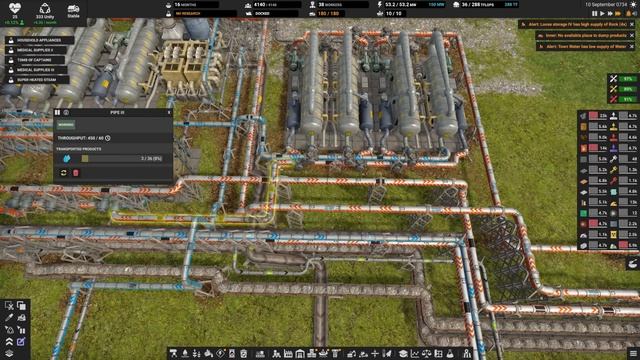Dismiss the Town Water low supply alert
The image size is (640, 360).
(632, 47)
